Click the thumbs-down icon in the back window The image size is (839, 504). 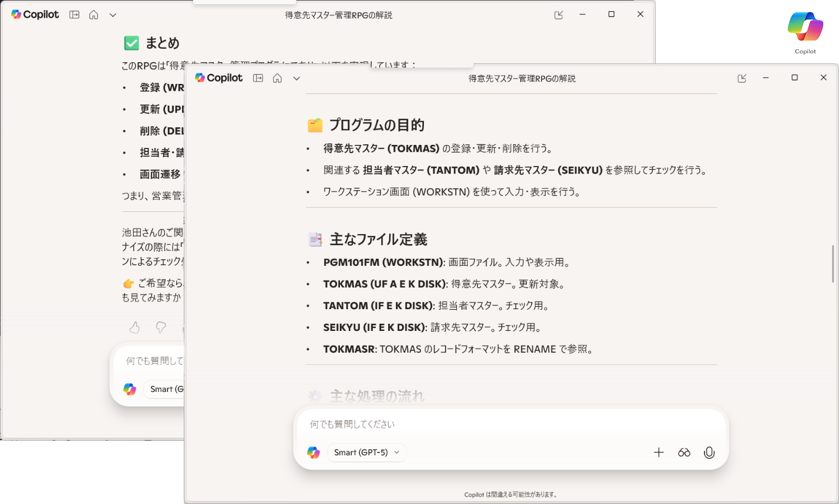pos(161,327)
